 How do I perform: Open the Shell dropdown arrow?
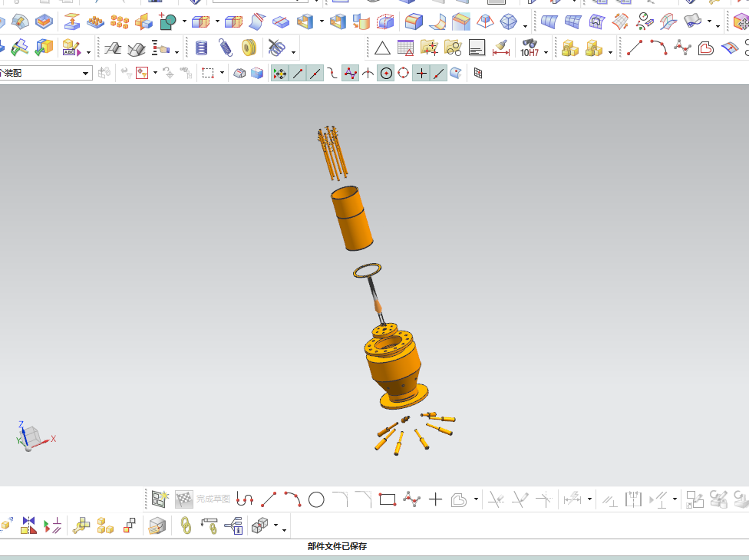(322, 21)
